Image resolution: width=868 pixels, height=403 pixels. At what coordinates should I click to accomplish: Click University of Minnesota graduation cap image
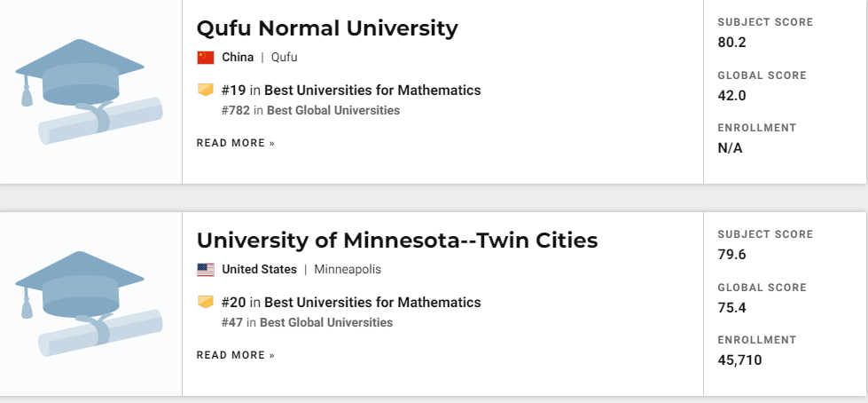coord(89,304)
